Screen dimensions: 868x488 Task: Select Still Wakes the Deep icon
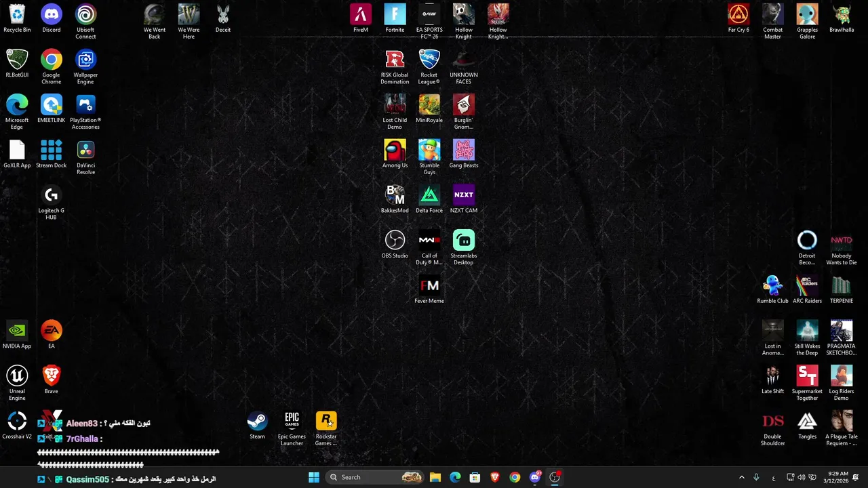(807, 338)
